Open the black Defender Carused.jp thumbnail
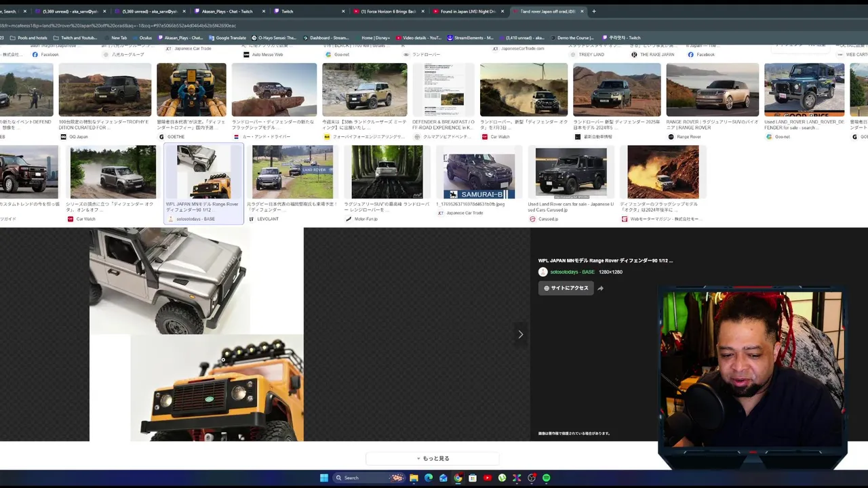 (x=571, y=172)
